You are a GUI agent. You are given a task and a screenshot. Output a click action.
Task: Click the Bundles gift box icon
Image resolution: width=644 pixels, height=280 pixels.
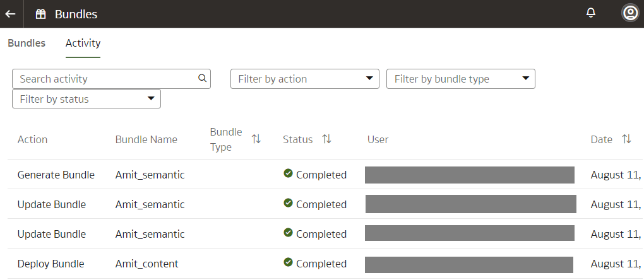pyautogui.click(x=41, y=14)
